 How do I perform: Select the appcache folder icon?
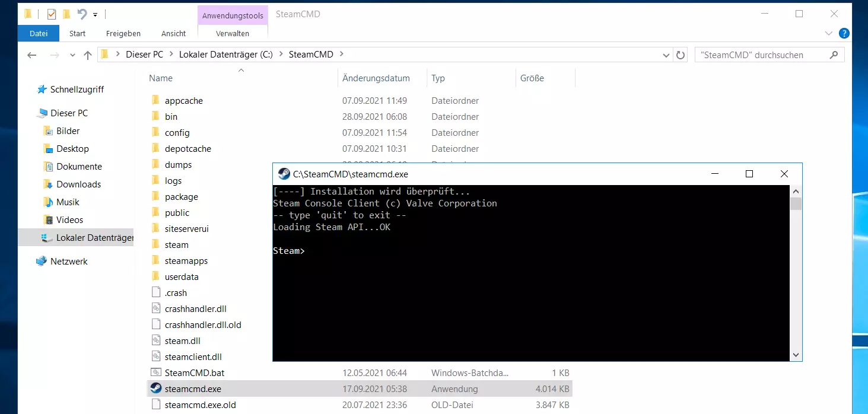[x=155, y=100]
